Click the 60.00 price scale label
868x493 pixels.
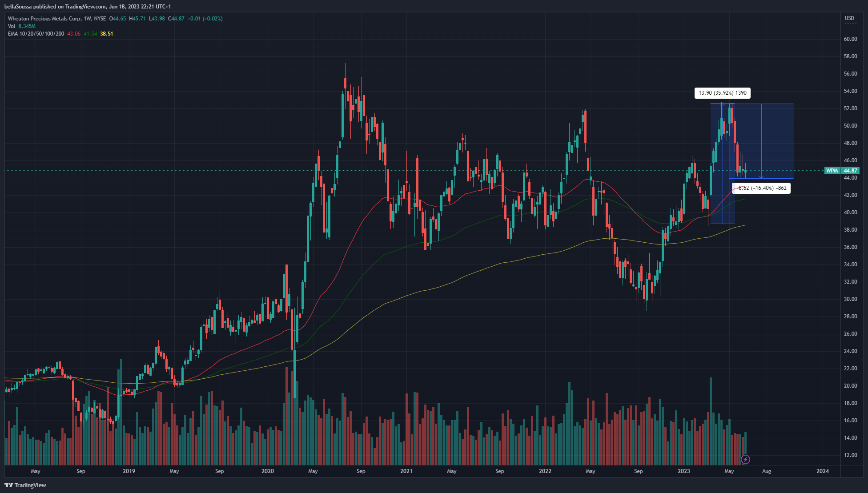(850, 39)
